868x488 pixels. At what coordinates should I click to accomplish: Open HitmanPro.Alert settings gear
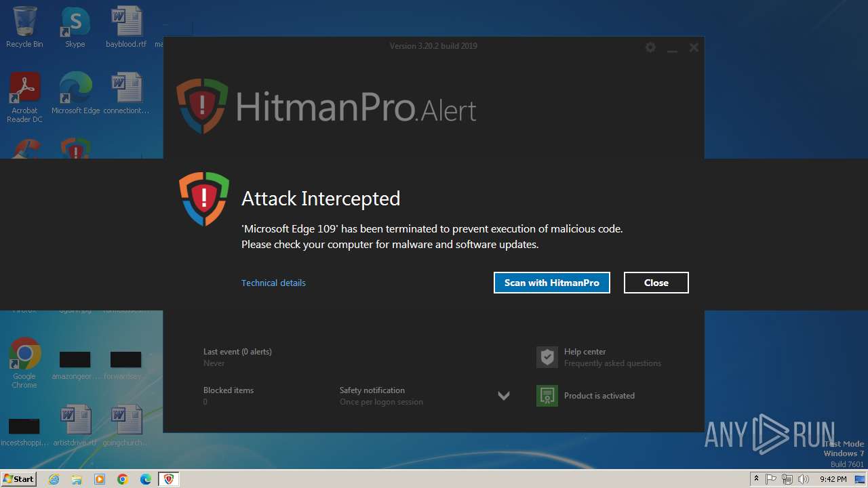650,47
